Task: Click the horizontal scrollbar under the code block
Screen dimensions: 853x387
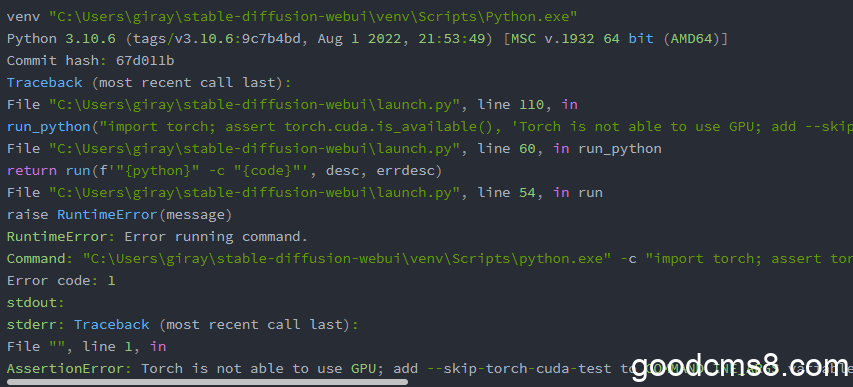Action: pyautogui.click(x=207, y=382)
